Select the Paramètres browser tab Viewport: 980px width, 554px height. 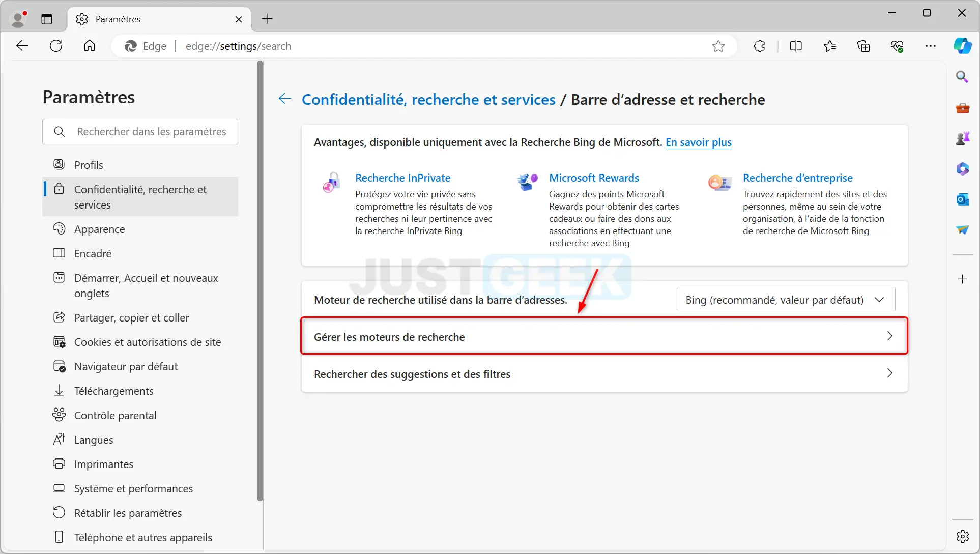(159, 19)
